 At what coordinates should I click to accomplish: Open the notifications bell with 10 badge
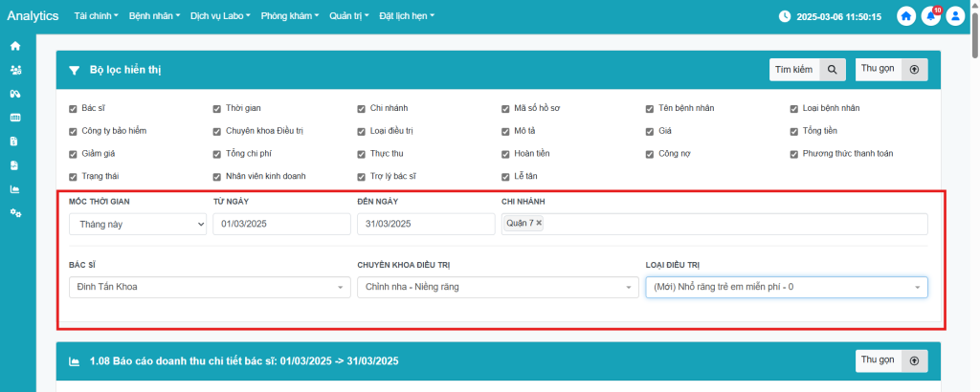click(x=930, y=16)
